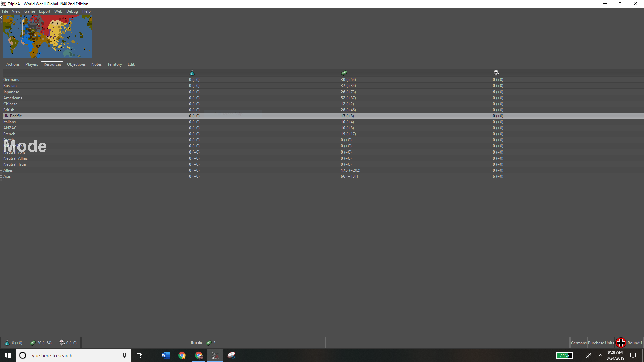The width and height of the screenshot is (644, 362).
Task: Click the TripleA application icon in taskbar
Action: [x=215, y=355]
